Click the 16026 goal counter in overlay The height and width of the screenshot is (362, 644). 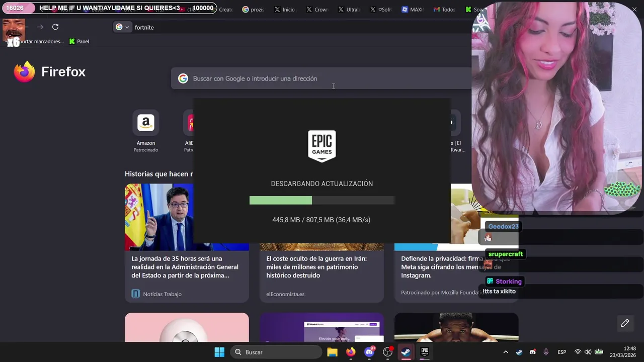pos(15,8)
